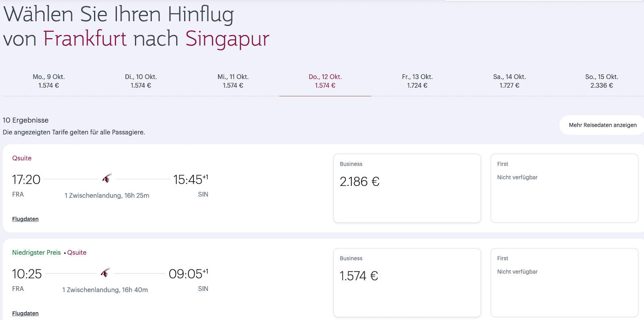
Task: Click Qatar Airways logo on 10:25 flight
Action: pyautogui.click(x=105, y=273)
